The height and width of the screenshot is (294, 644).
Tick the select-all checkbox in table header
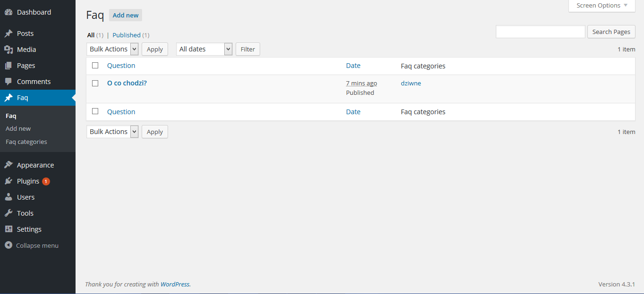click(95, 66)
